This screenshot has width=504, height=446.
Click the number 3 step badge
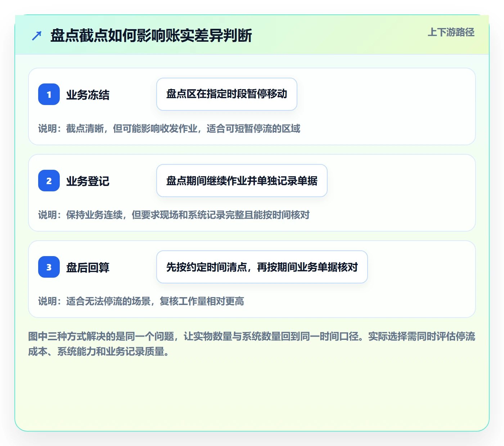pos(49,267)
